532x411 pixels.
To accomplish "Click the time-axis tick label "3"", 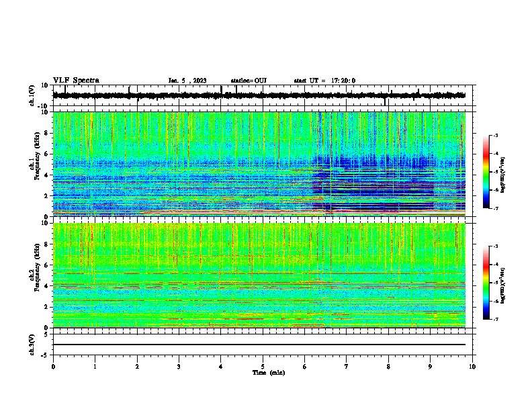I will (x=179, y=367).
